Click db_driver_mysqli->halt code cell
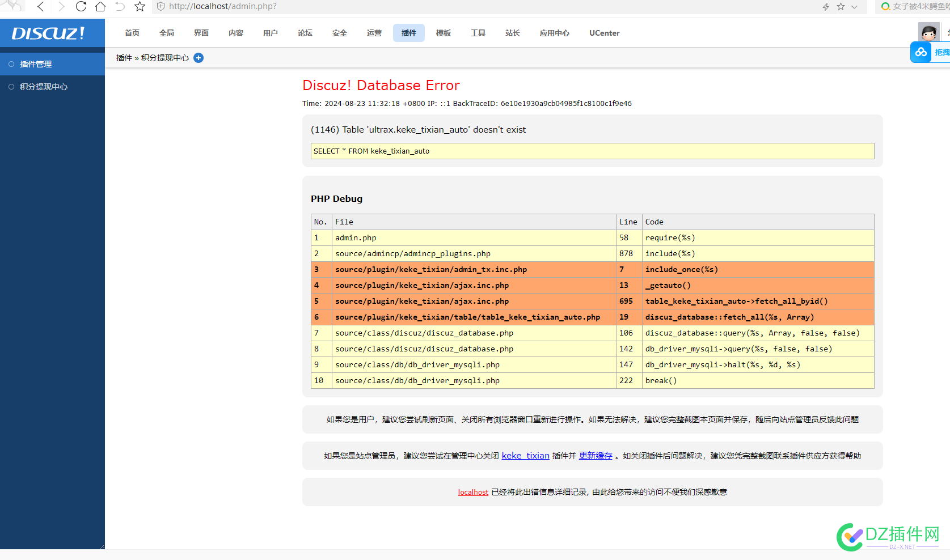Image resolution: width=950 pixels, height=560 pixels. coord(758,364)
